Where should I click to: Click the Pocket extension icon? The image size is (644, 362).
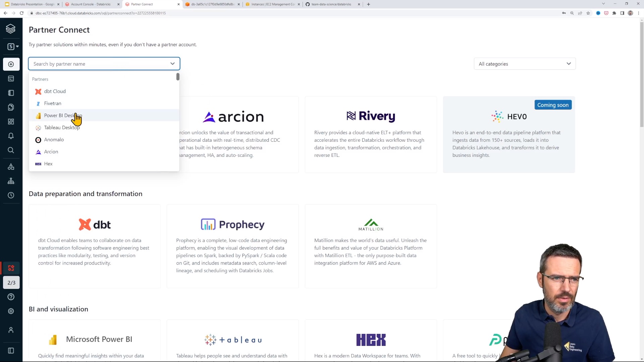point(606,13)
